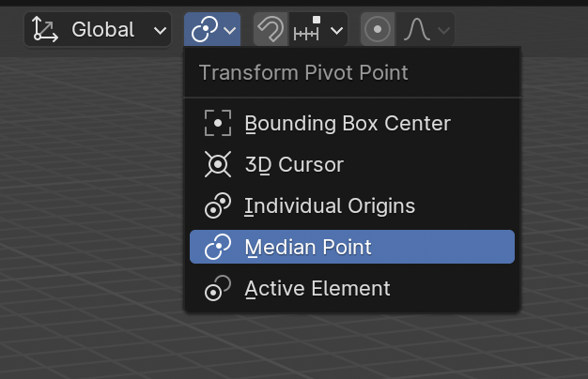Open the snapping increment options dropdown
Screen dimensions: 588x379
[317, 29]
